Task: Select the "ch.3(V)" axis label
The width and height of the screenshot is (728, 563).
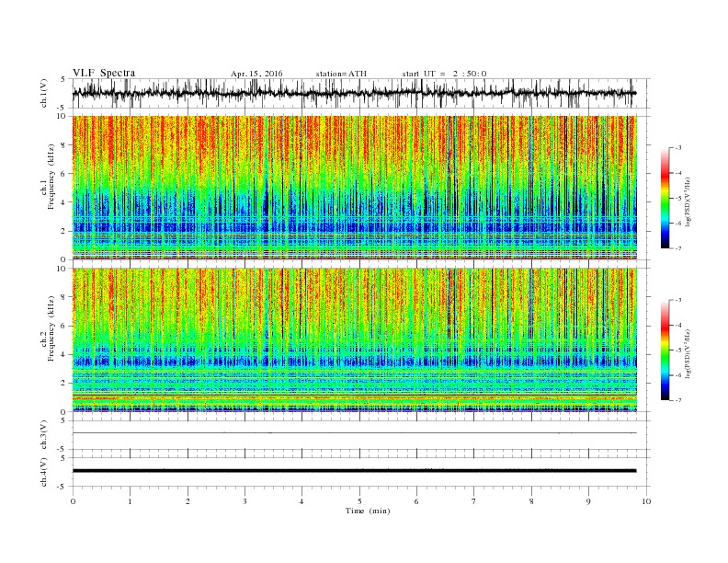Action: (x=44, y=434)
